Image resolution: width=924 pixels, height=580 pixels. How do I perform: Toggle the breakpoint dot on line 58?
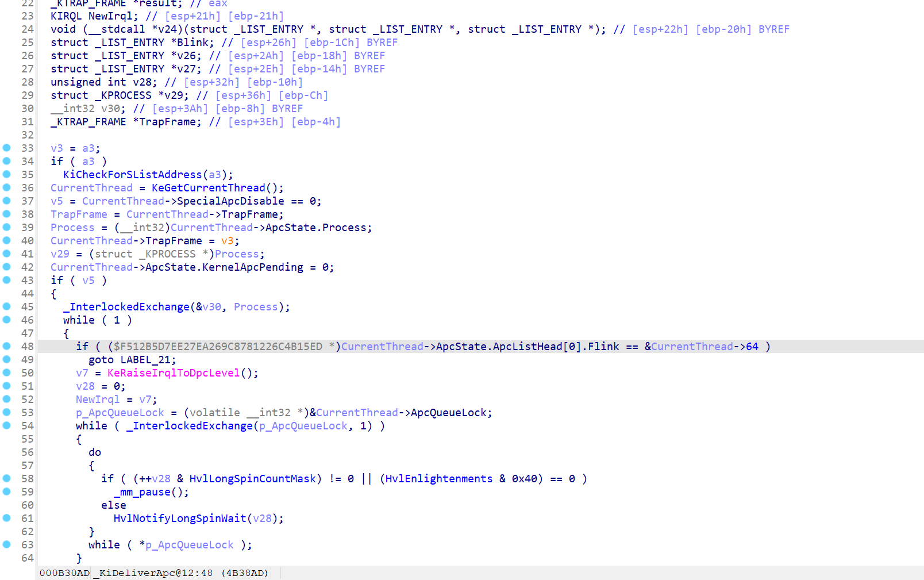[x=7, y=478]
